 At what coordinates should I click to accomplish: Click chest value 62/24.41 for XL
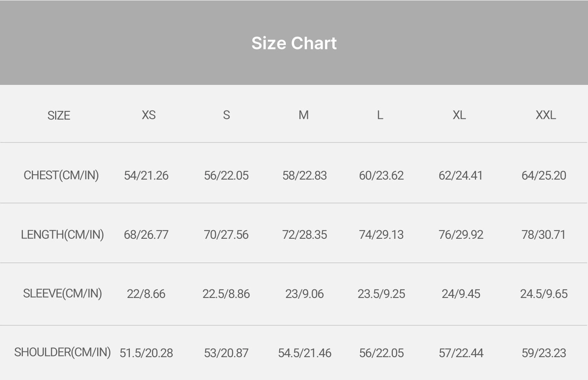click(461, 176)
